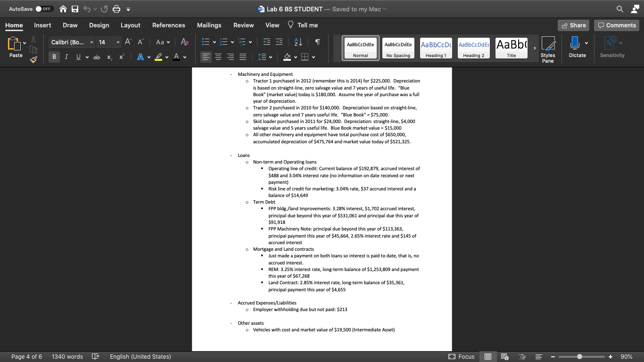644x362 pixels.
Task: Select the Format Painter
Action: pyautogui.click(x=33, y=59)
